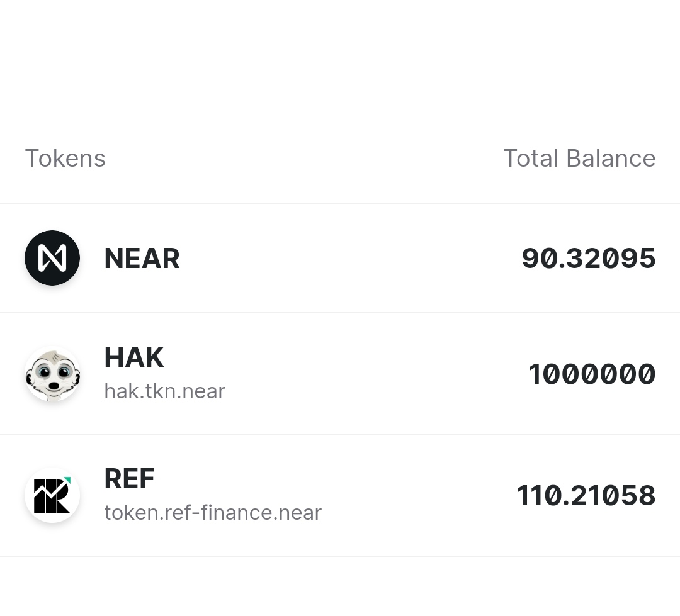
Task: Click the NEAR balance 90.32095
Action: pos(589,259)
